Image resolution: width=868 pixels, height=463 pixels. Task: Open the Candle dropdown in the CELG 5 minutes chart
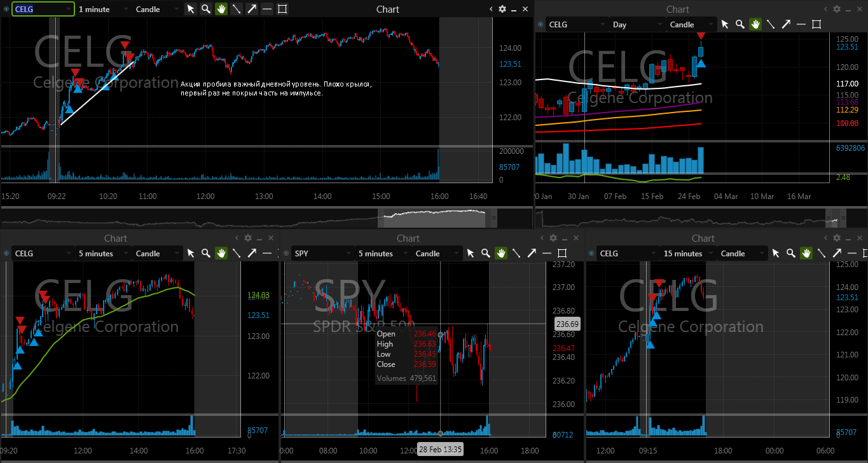pyautogui.click(x=158, y=253)
